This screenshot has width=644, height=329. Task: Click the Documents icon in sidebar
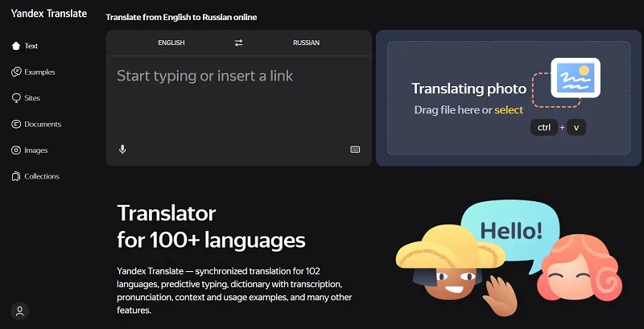(16, 125)
